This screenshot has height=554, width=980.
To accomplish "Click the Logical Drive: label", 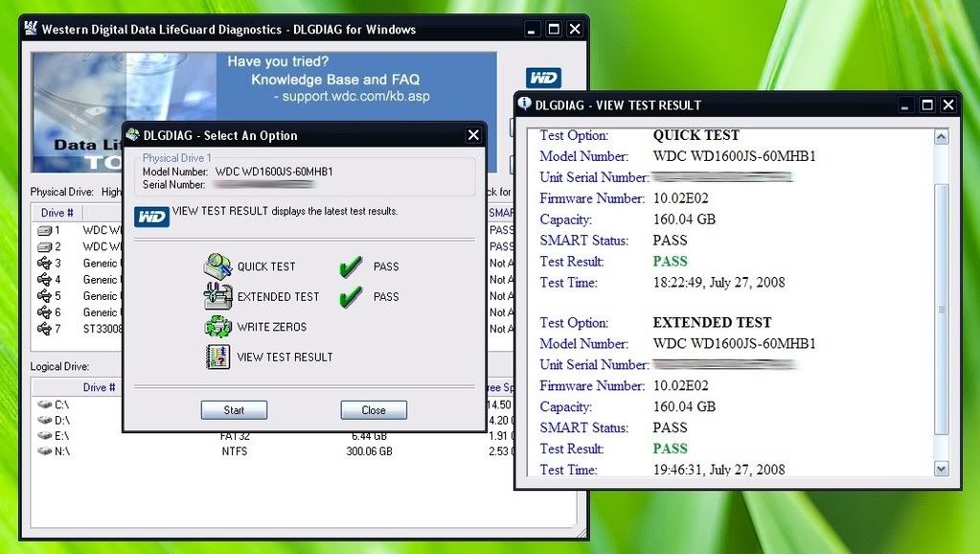I will [59, 366].
